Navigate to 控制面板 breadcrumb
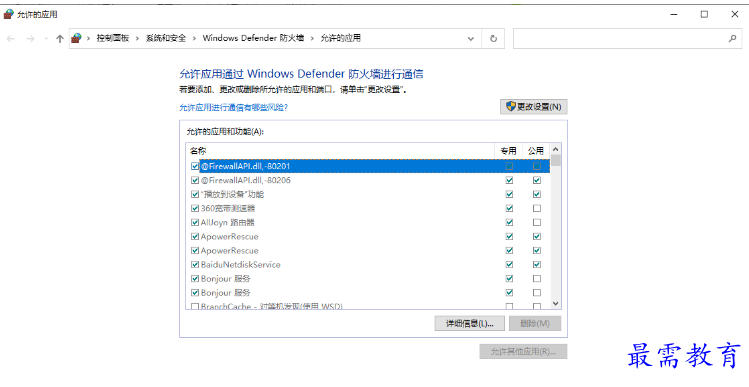The width and height of the screenshot is (749, 387). 113,38
